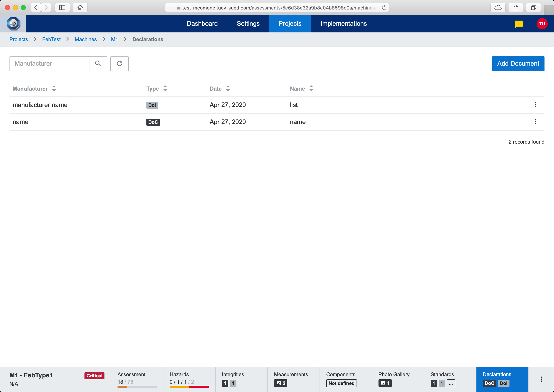
Task: Go to M1 breadcrumb link
Action: click(114, 39)
